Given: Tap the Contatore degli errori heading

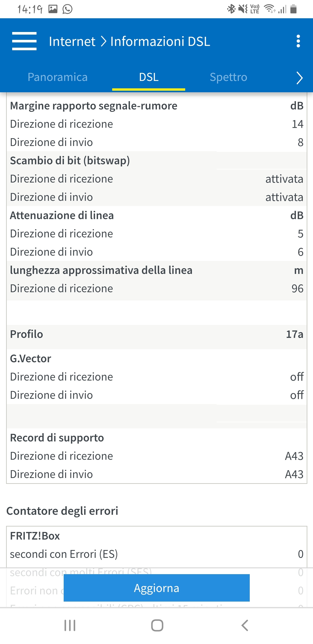Looking at the screenshot, I should (x=62, y=511).
